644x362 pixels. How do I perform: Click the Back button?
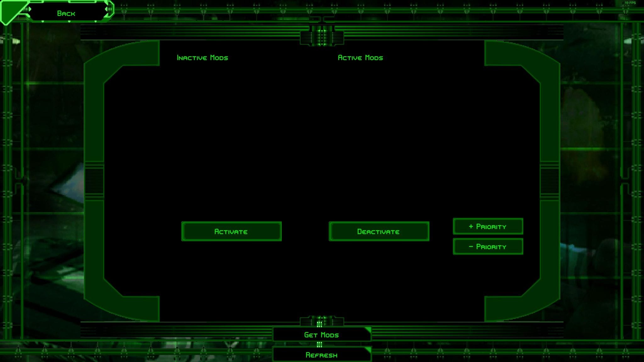point(66,13)
